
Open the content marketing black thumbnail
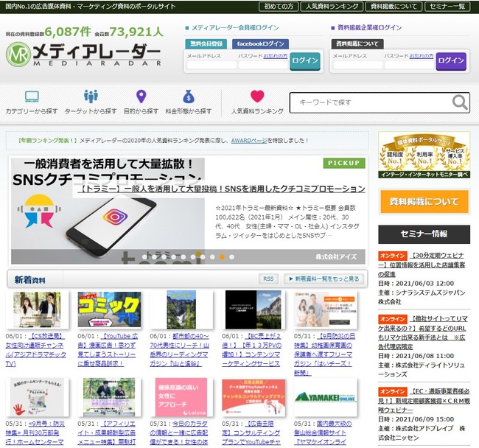254,309
